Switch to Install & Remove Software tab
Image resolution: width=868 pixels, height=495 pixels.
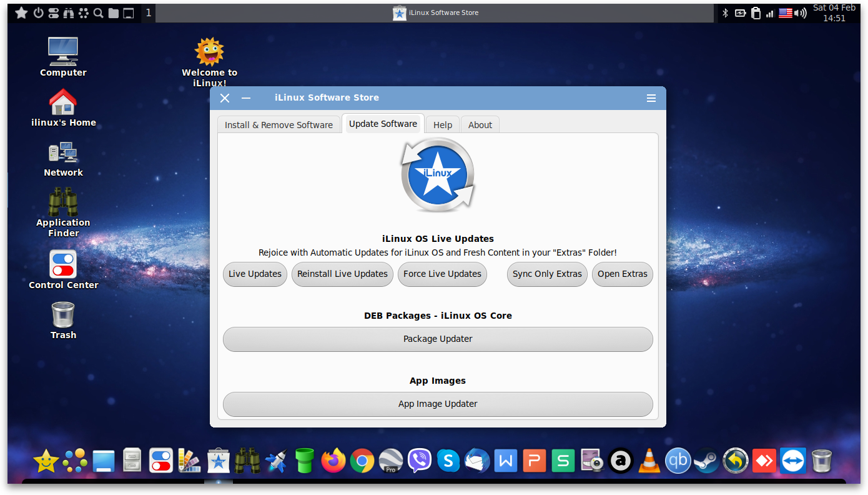(x=279, y=124)
